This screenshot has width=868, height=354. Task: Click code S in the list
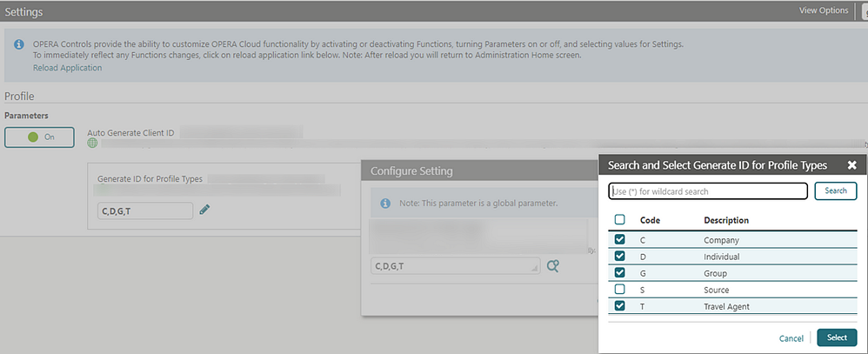coord(642,290)
